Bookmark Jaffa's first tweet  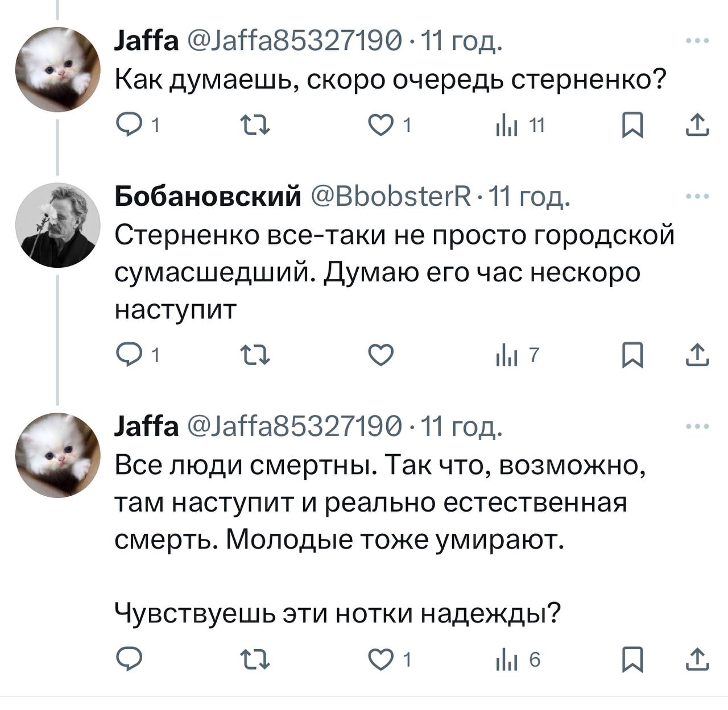[632, 124]
